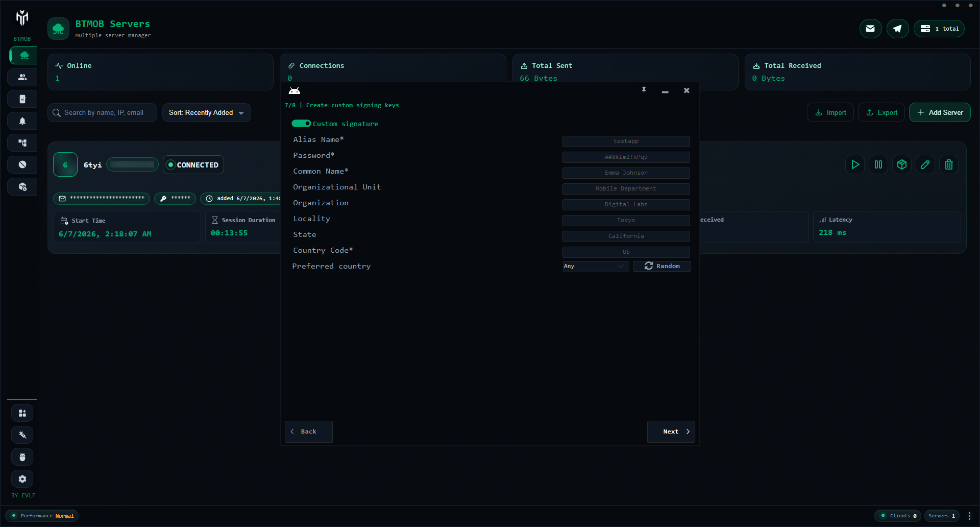Open the injection syringe sidebar icon
The width and height of the screenshot is (980, 527).
tap(22, 435)
